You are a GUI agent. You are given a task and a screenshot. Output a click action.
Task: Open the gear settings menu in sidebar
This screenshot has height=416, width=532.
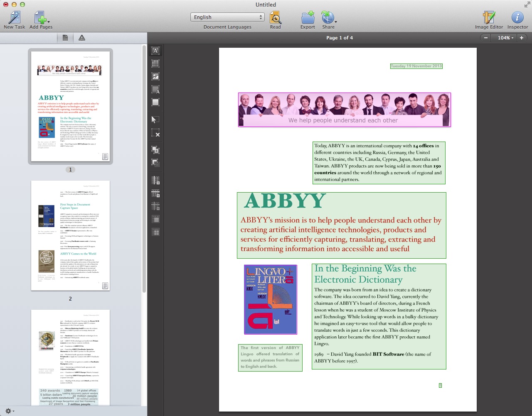click(x=10, y=411)
